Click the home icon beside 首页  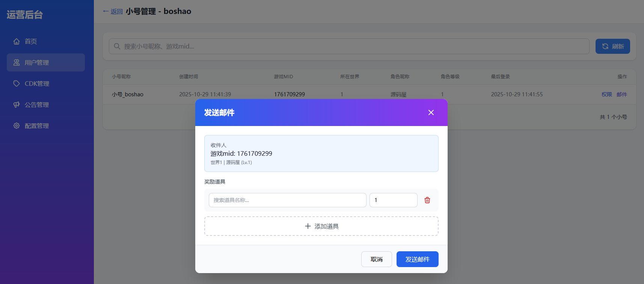coord(17,41)
